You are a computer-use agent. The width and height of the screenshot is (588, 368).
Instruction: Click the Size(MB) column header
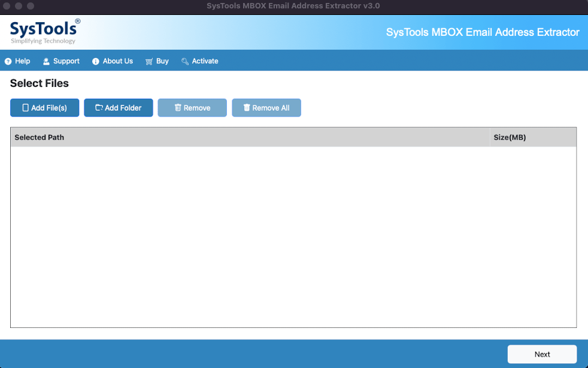pos(510,137)
